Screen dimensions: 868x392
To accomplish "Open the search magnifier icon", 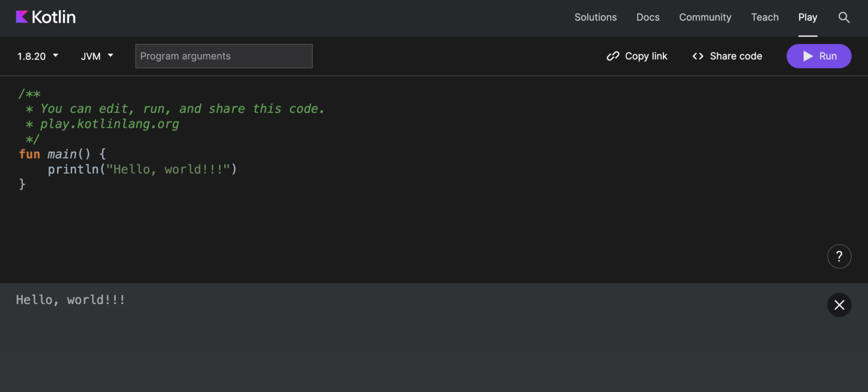I will (844, 18).
